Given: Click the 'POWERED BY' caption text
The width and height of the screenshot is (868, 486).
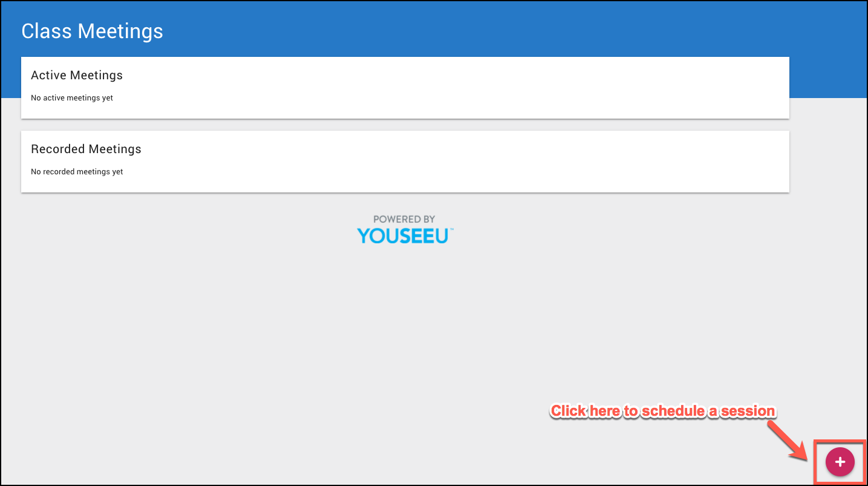Looking at the screenshot, I should [404, 219].
